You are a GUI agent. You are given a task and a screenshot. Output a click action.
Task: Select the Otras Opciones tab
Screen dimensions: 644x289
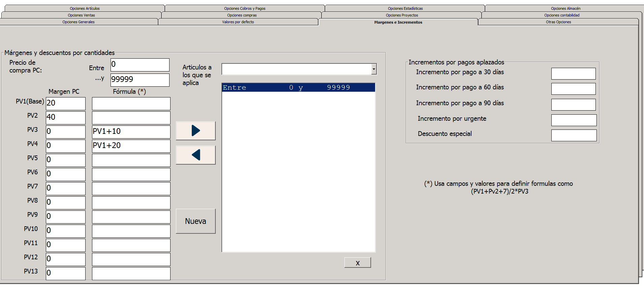pyautogui.click(x=558, y=22)
